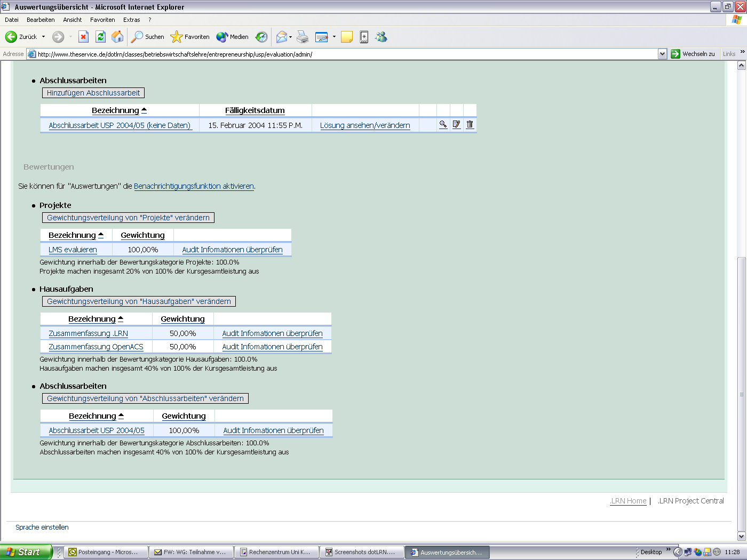View Abschlussarbeit details via the magnifier icon

pos(443,124)
